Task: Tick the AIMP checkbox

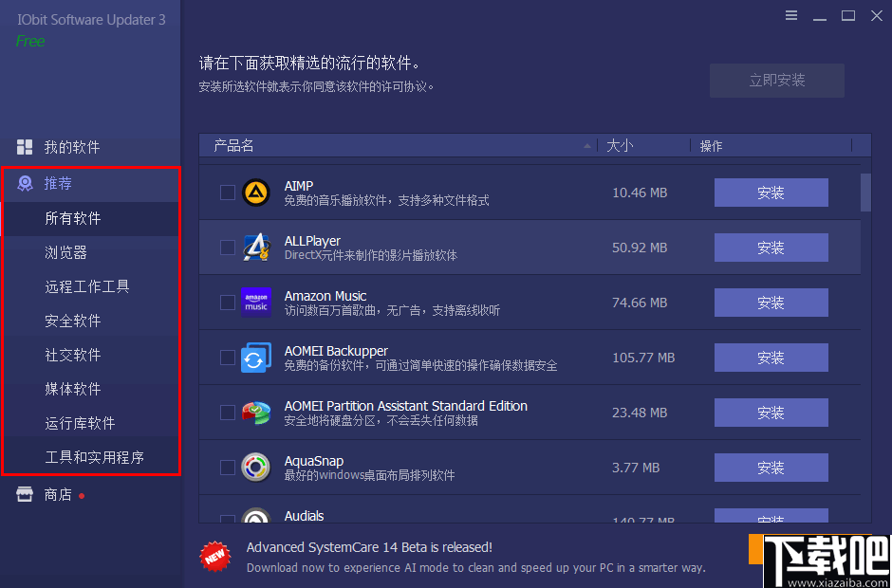Action: tap(228, 193)
